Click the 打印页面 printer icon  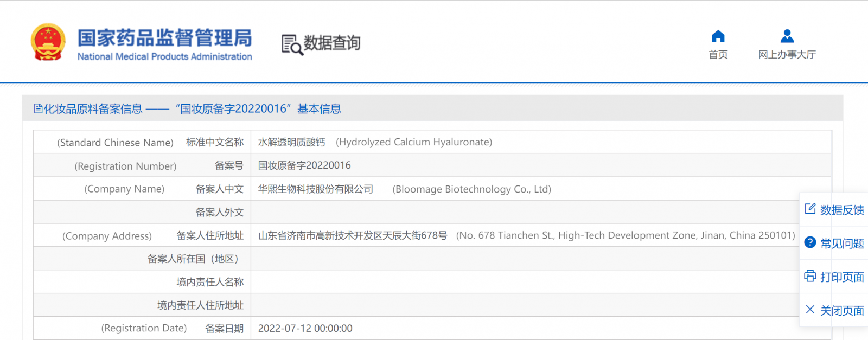coord(810,276)
